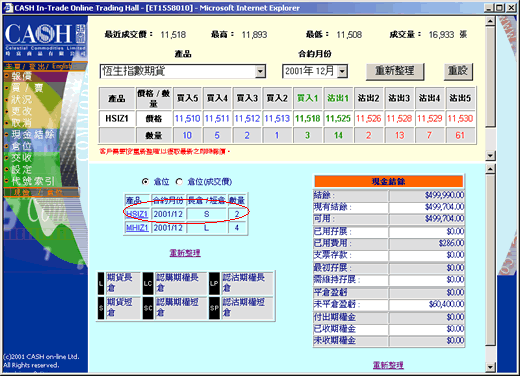Image resolution: width=520 pixels, height=376 pixels.
Task: Click the CASH company logo
Action: tap(45, 39)
